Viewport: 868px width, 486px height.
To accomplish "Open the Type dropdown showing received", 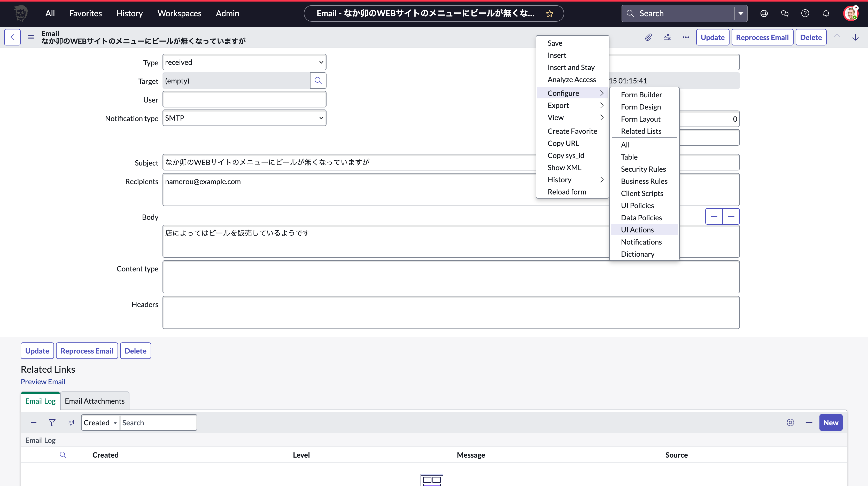I will tap(244, 62).
